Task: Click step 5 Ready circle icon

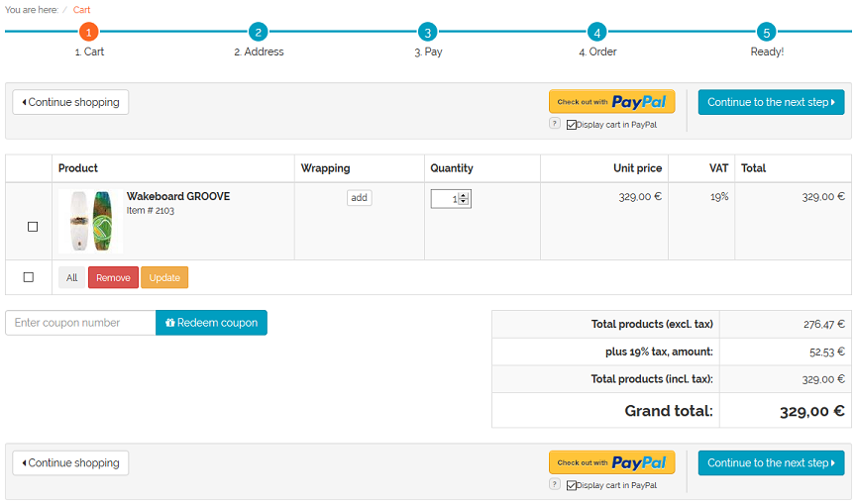Action: [x=766, y=33]
